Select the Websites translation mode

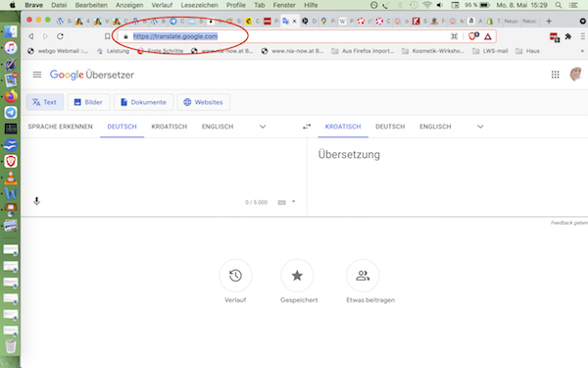(203, 102)
